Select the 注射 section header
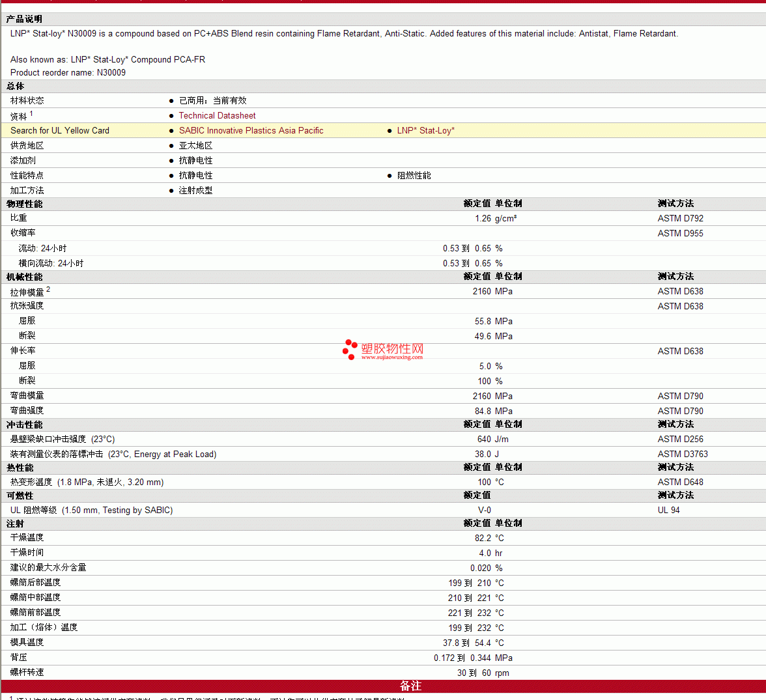This screenshot has width=766, height=700. pyautogui.click(x=15, y=524)
